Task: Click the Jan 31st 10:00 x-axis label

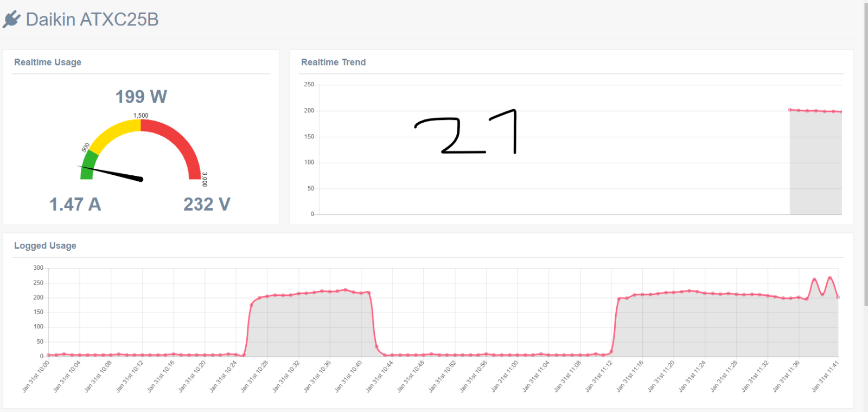Action: (35, 376)
